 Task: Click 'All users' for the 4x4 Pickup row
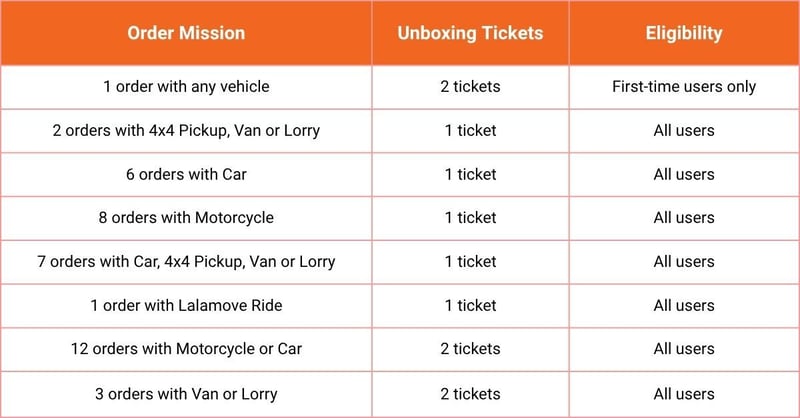pos(684,131)
